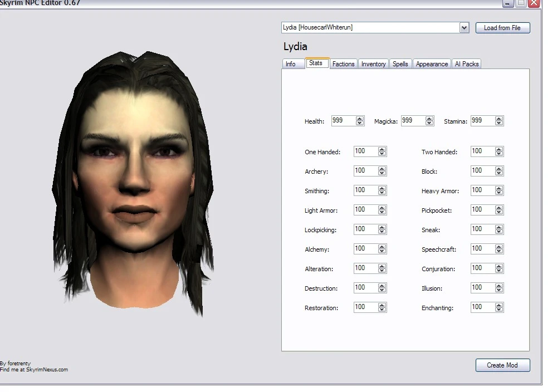Decrease Magicka with its down arrow

click(x=429, y=123)
